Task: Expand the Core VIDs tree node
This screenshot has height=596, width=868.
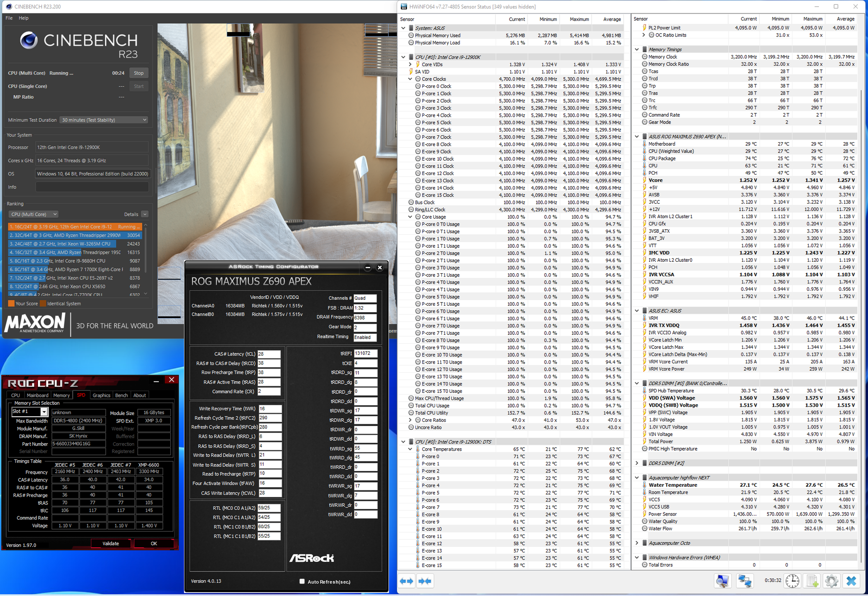Action: click(x=410, y=64)
